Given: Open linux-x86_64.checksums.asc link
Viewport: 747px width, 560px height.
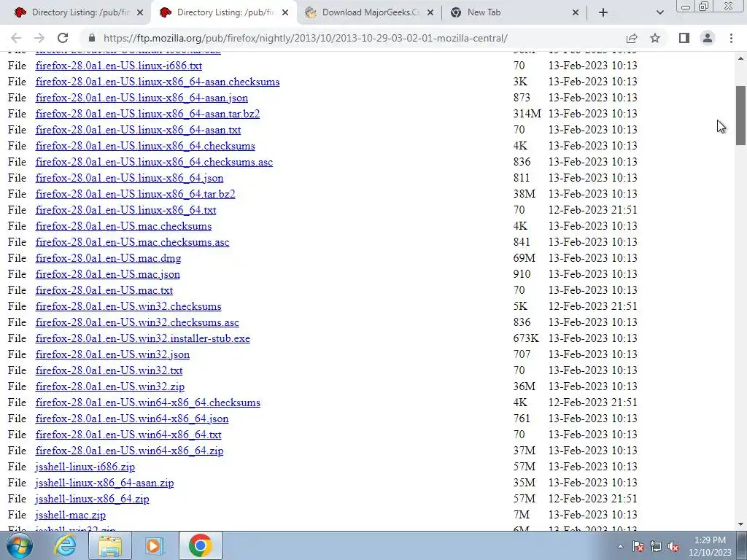Looking at the screenshot, I should tap(154, 162).
